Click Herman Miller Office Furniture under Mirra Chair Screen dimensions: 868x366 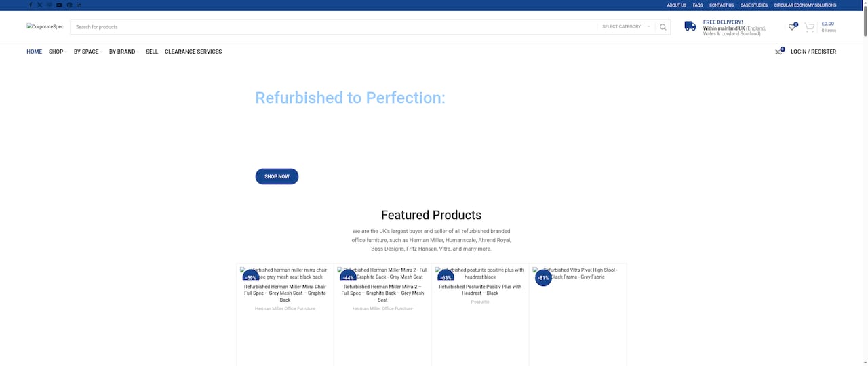[285, 308]
